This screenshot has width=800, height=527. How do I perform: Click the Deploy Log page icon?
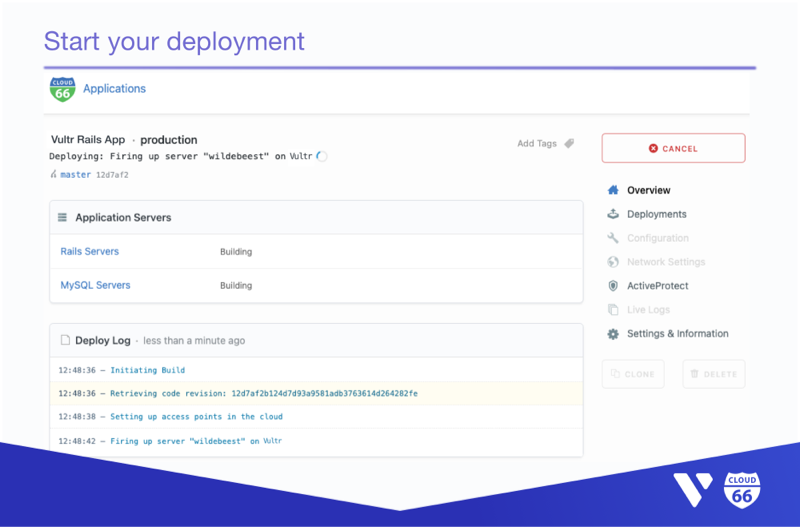pyautogui.click(x=65, y=340)
